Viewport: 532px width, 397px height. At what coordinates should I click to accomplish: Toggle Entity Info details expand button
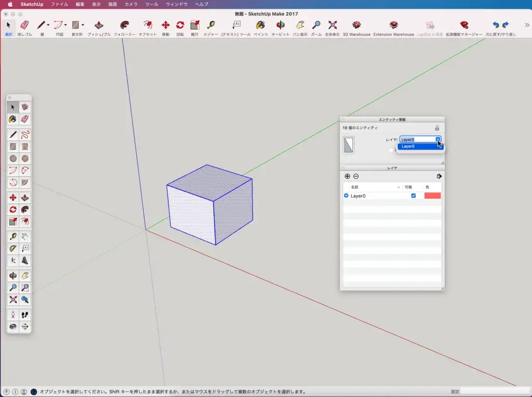pyautogui.click(x=437, y=128)
